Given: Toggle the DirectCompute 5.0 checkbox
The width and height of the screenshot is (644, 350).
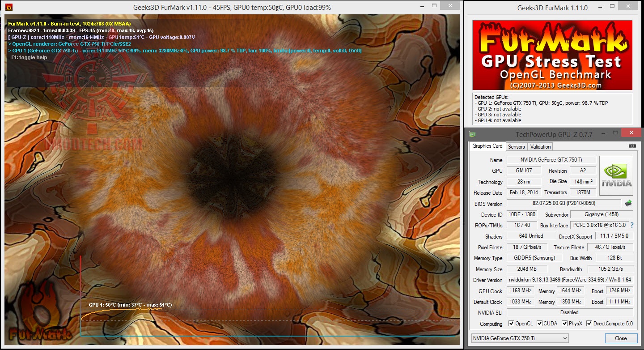Looking at the screenshot, I should [589, 324].
